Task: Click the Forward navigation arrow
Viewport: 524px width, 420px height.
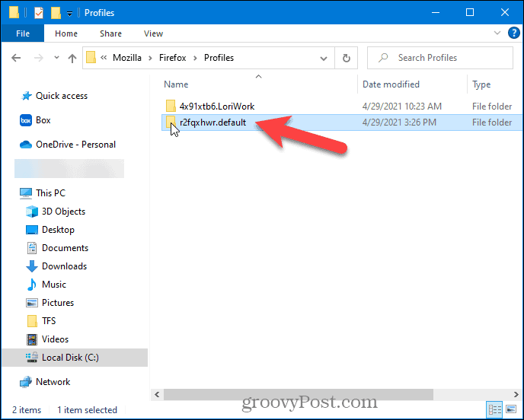Action: (39, 58)
